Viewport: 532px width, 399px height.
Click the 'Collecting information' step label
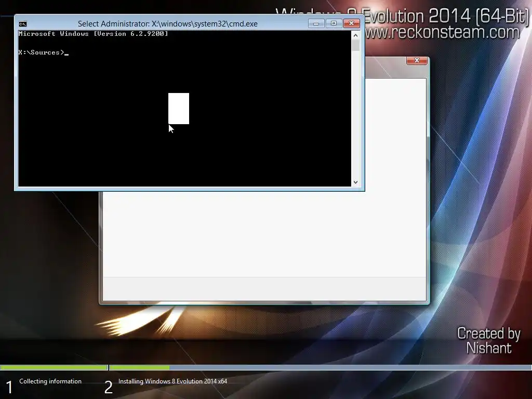[x=50, y=381]
